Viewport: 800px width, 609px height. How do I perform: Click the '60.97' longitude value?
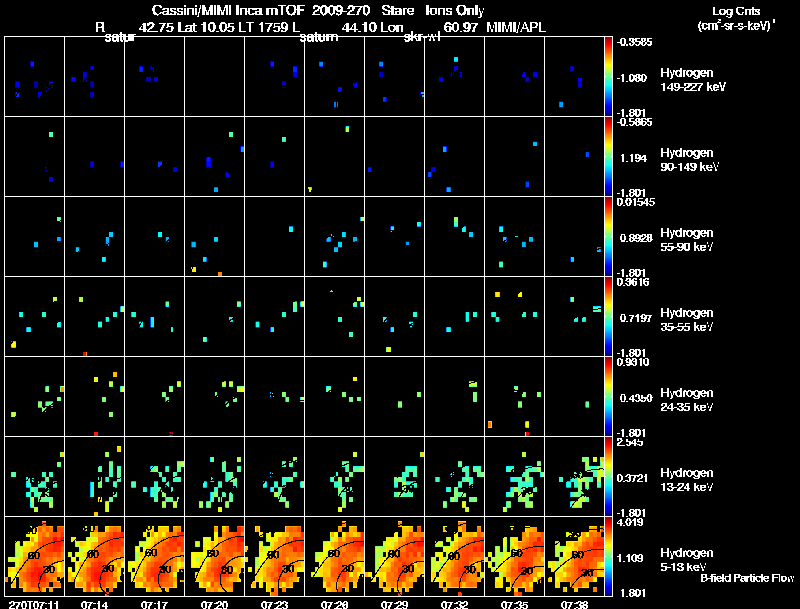461,27
